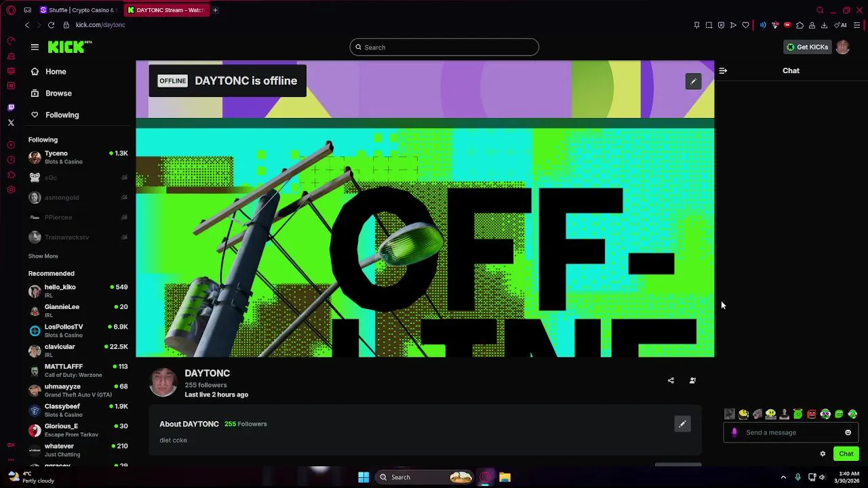Open Glorious_E Escape From Tarkov channel
Screen dimensions: 868x488
(x=78, y=430)
